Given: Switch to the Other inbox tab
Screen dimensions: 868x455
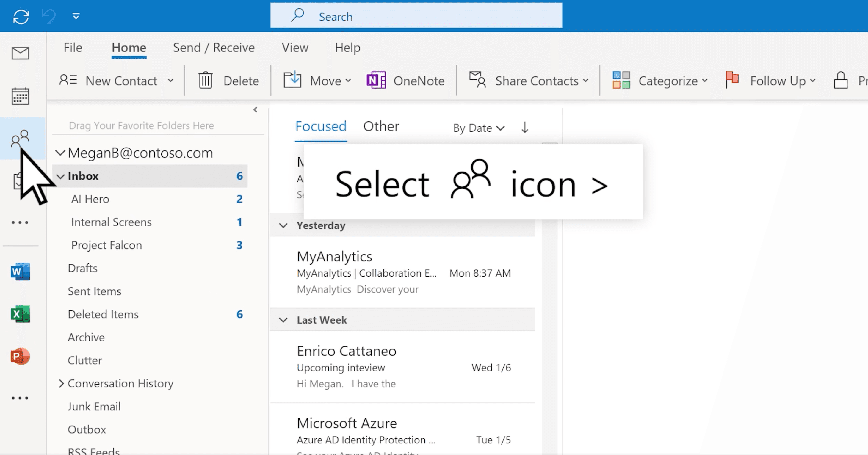Looking at the screenshot, I should click(x=381, y=126).
